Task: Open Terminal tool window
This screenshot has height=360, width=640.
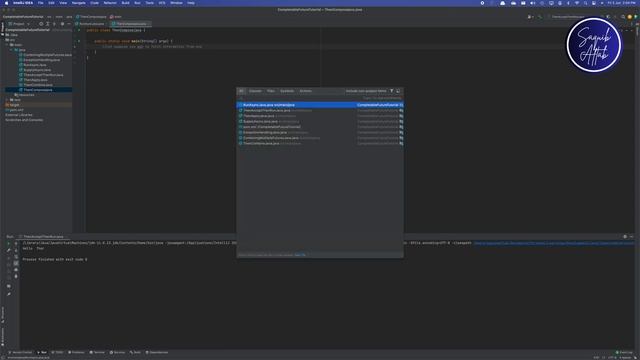Action: [x=97, y=352]
